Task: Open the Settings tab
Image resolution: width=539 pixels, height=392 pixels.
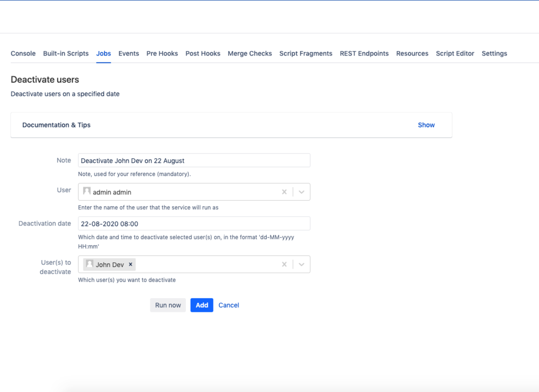Action: [494, 53]
